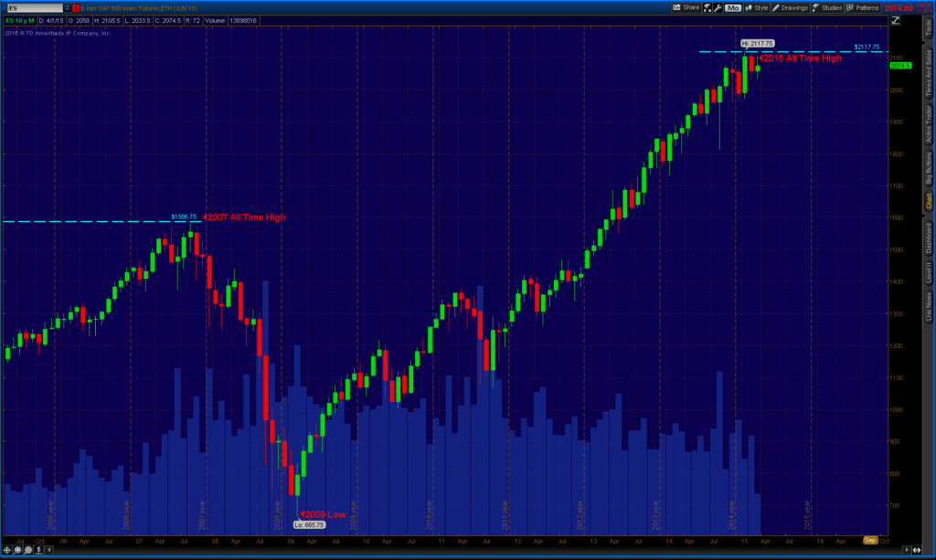Open the Active Trader side tab
This screenshot has width=936, height=560.
(x=929, y=124)
